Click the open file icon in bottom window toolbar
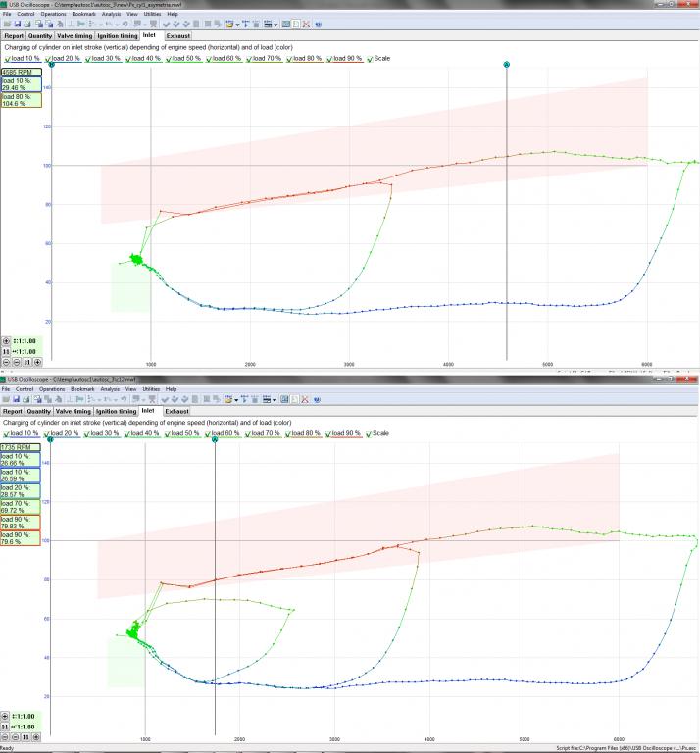This screenshot has height=753, width=700. 7,400
